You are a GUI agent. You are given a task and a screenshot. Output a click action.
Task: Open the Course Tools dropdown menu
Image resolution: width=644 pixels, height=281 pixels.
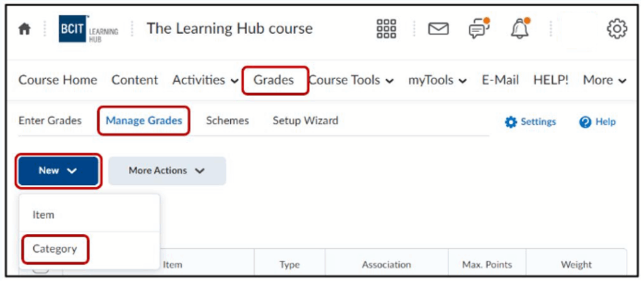[x=352, y=80]
